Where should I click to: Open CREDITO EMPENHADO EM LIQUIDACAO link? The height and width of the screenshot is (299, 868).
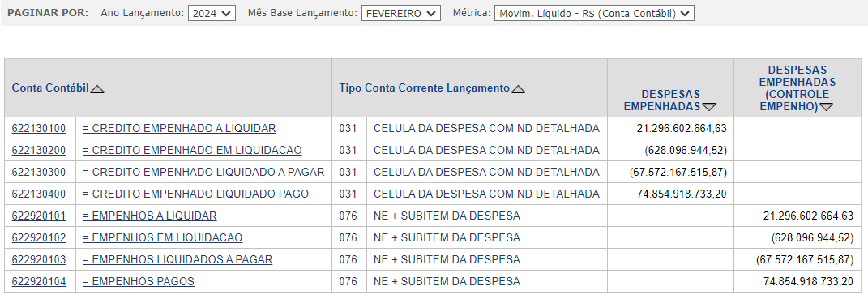[x=192, y=150]
